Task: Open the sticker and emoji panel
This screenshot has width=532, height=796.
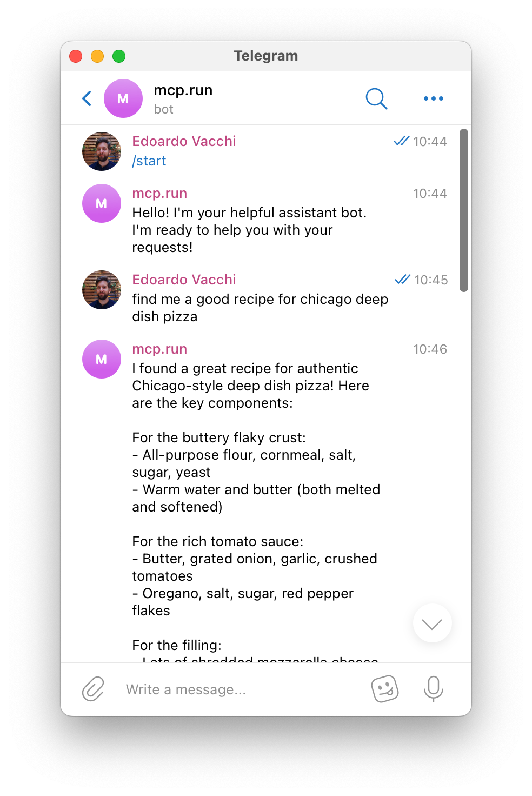Action: (x=385, y=689)
